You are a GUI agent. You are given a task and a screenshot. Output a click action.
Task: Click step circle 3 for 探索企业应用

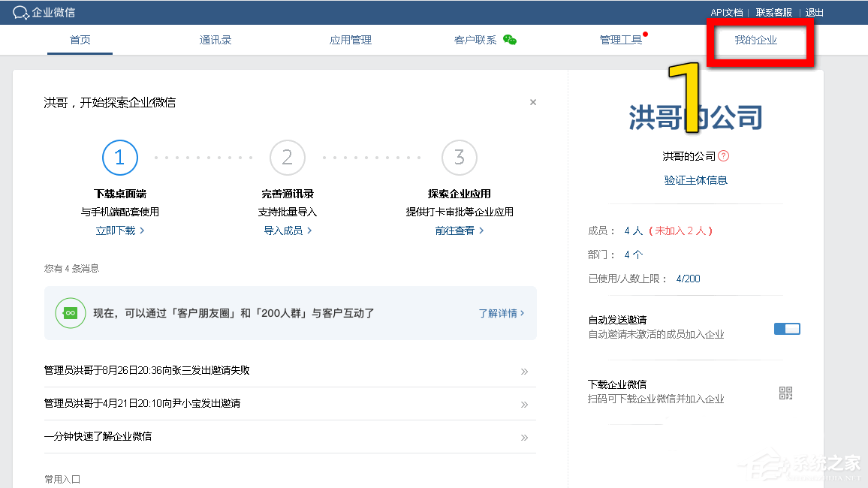pyautogui.click(x=459, y=158)
